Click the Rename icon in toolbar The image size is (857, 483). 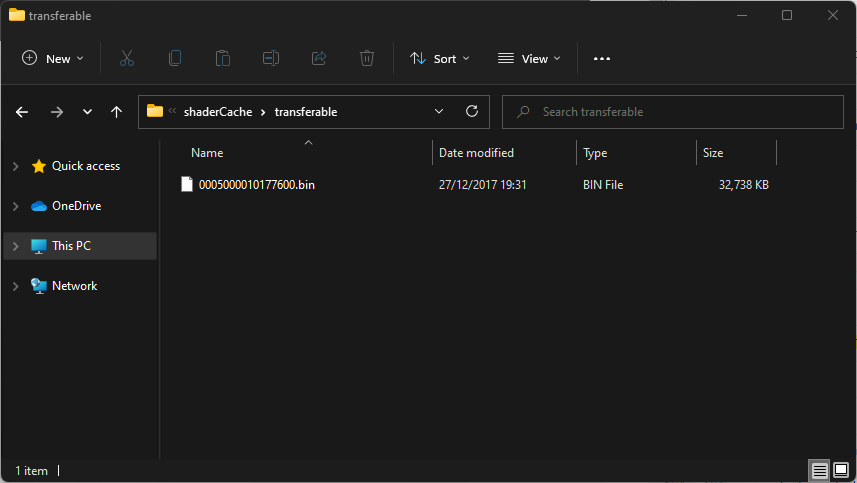coord(271,58)
